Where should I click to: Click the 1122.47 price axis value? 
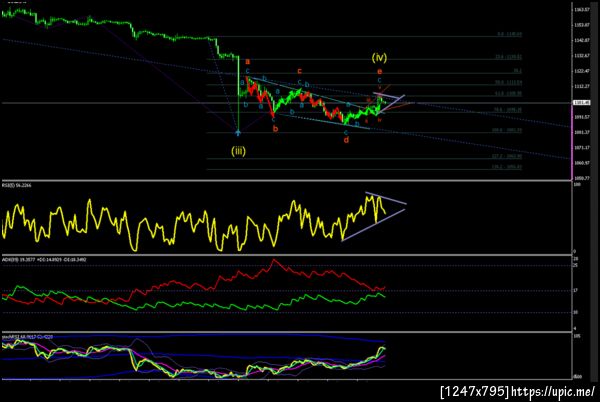pos(581,71)
